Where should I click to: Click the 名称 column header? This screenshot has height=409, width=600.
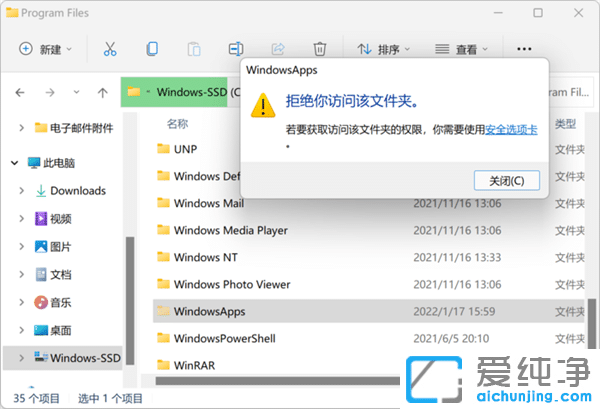pos(178,124)
